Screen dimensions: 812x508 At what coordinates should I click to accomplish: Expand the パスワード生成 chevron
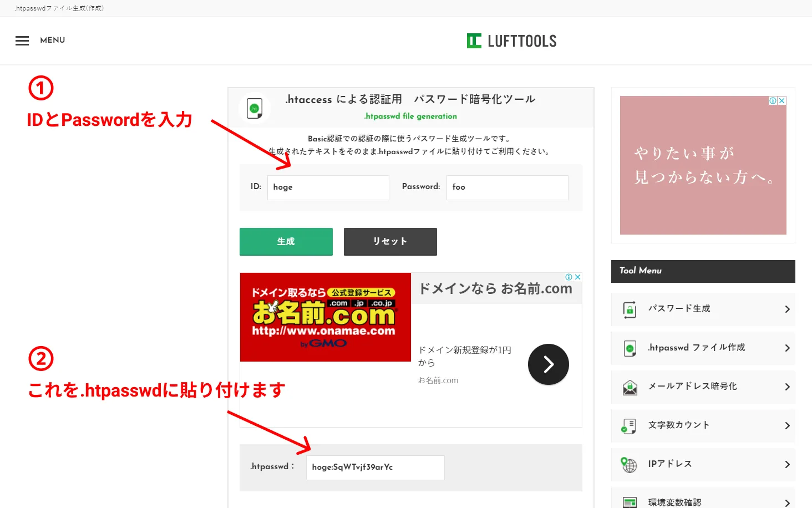click(787, 309)
